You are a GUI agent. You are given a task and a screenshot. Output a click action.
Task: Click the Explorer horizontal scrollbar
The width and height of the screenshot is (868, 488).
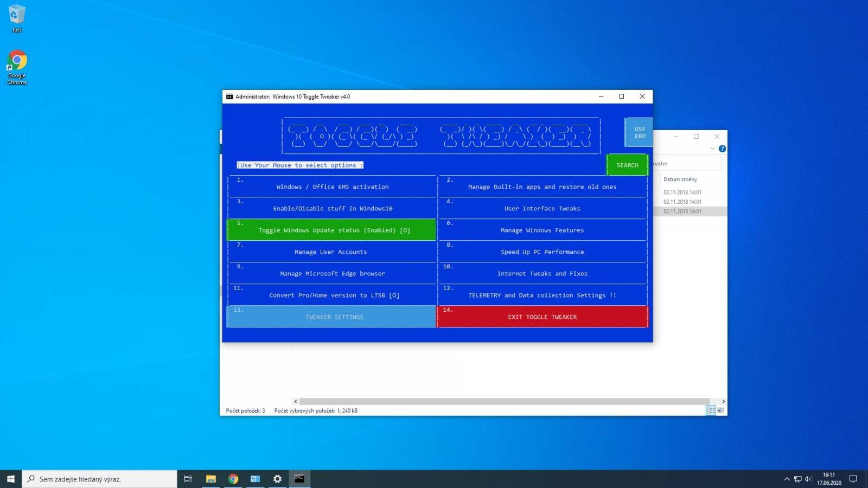[505, 401]
